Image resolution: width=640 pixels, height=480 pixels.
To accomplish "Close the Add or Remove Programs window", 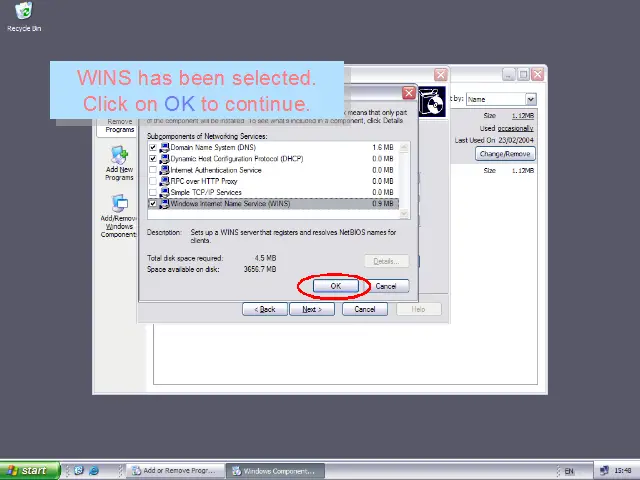I will (538, 75).
